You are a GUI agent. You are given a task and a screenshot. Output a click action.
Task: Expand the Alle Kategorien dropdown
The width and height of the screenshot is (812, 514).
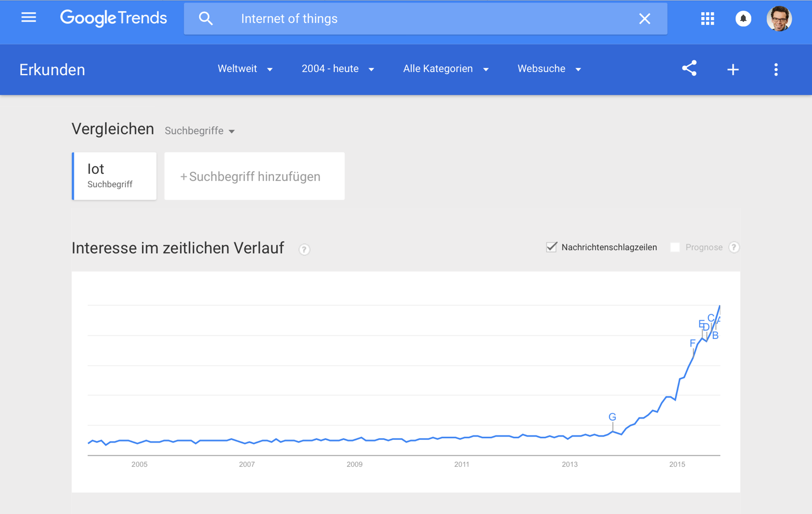(x=446, y=69)
